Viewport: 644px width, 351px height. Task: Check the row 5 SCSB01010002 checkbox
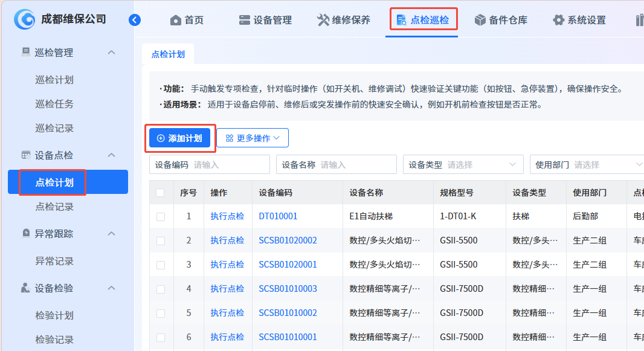pos(161,314)
